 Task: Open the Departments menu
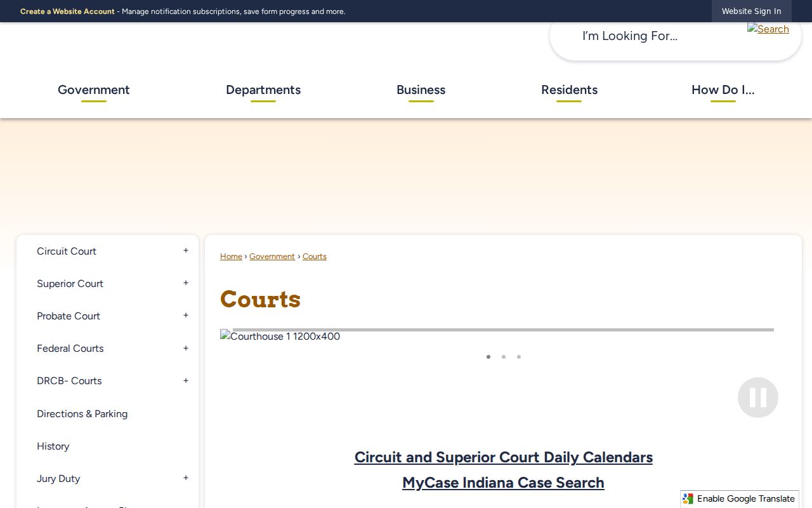(x=263, y=90)
